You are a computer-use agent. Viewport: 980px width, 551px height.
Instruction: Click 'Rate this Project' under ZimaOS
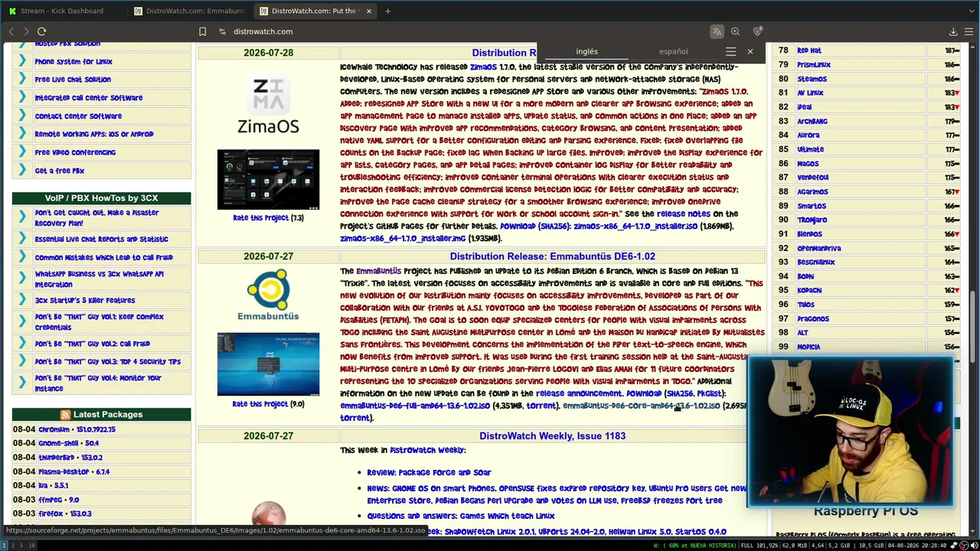pos(260,217)
